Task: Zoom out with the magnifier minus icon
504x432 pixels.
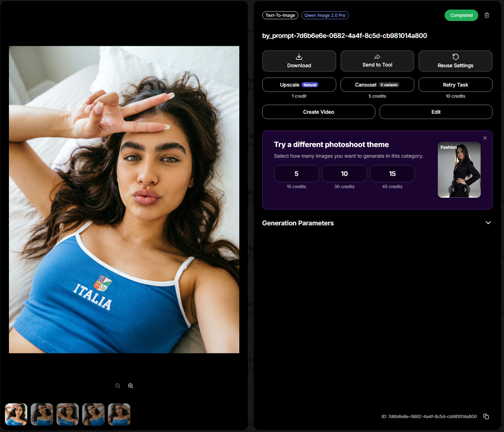Action: pos(118,386)
